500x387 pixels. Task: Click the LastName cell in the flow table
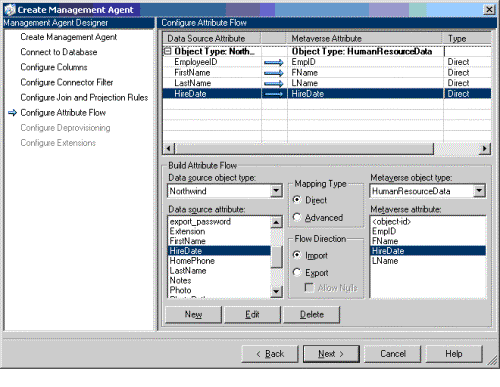[212, 83]
